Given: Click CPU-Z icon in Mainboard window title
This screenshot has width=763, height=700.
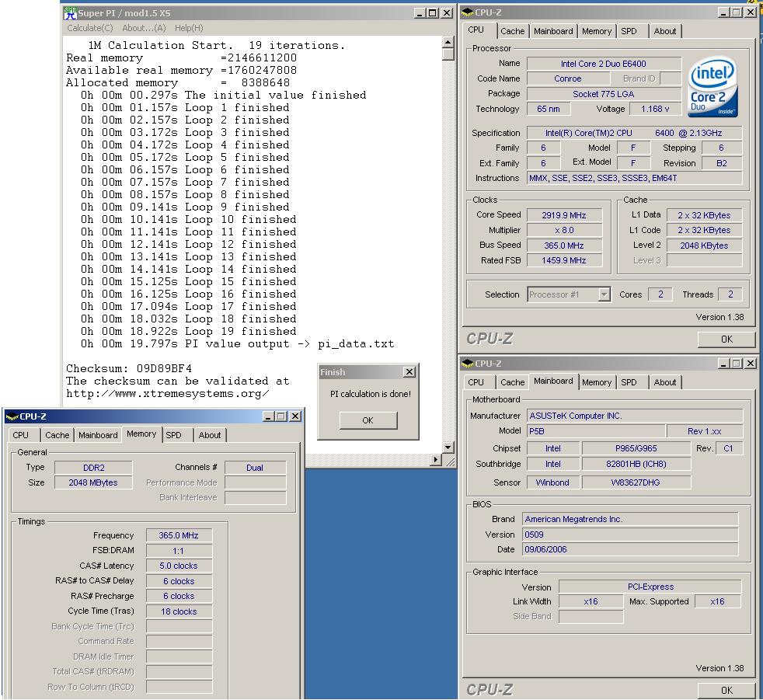Looking at the screenshot, I should click(468, 364).
